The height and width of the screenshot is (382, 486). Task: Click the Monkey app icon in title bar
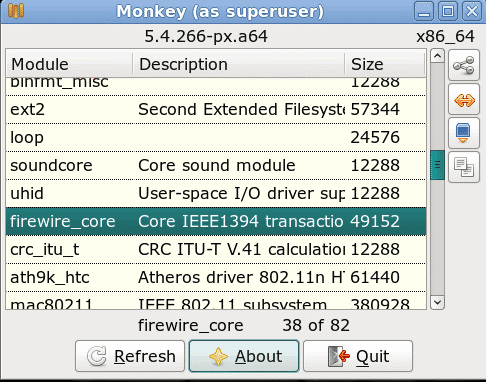[x=16, y=11]
